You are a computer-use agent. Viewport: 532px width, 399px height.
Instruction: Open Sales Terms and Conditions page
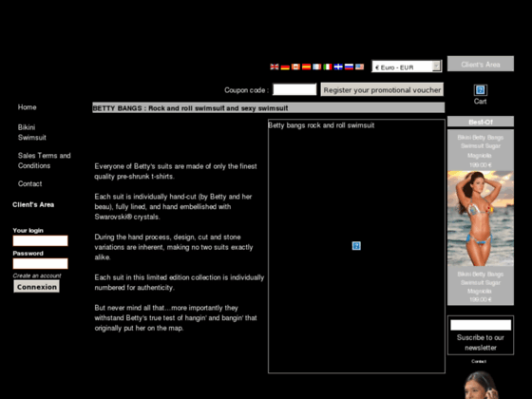point(44,161)
